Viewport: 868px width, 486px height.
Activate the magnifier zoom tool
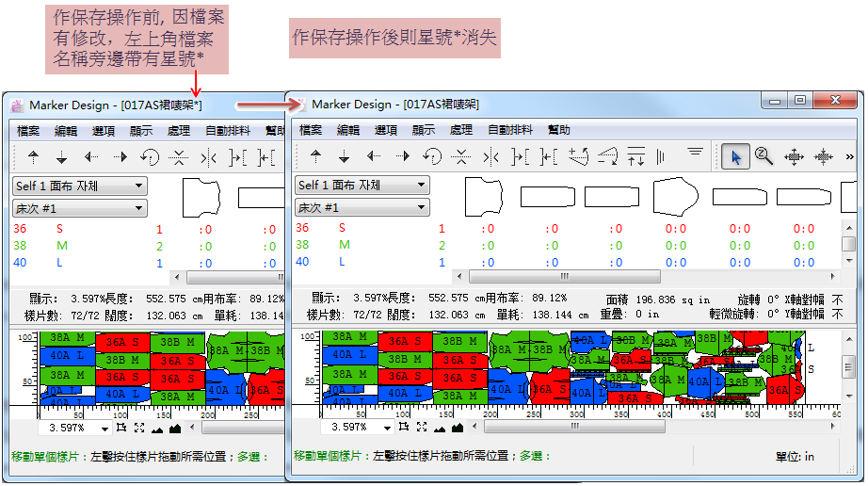764,157
